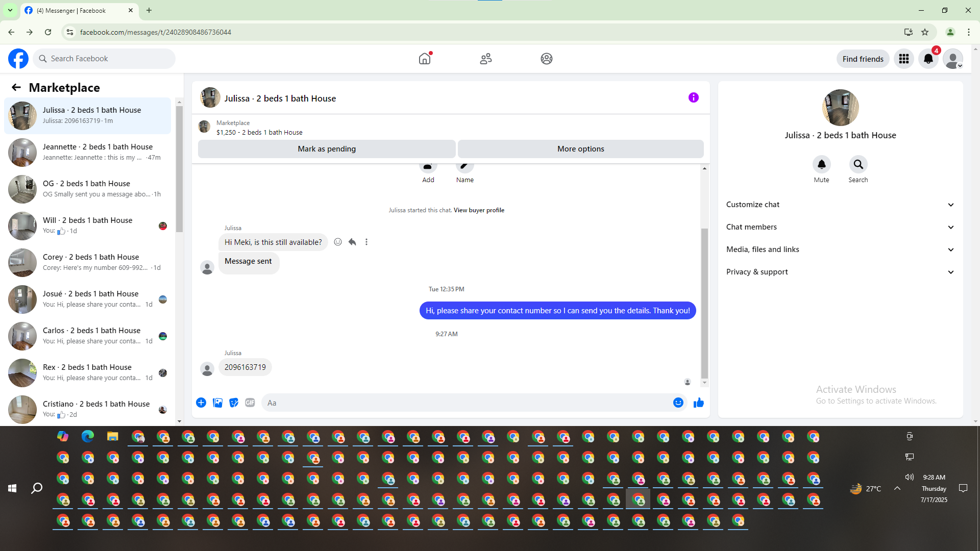
Task: Click the message thread scrollbar
Action: [x=704, y=303]
